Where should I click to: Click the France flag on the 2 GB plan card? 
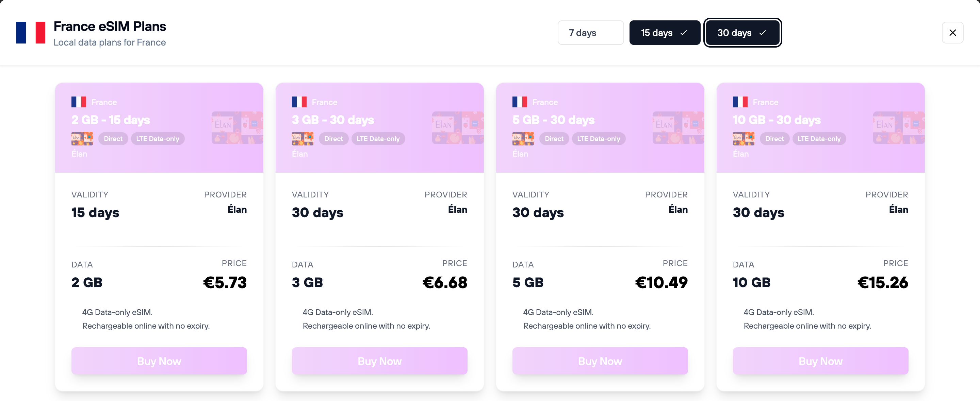coord(79,102)
